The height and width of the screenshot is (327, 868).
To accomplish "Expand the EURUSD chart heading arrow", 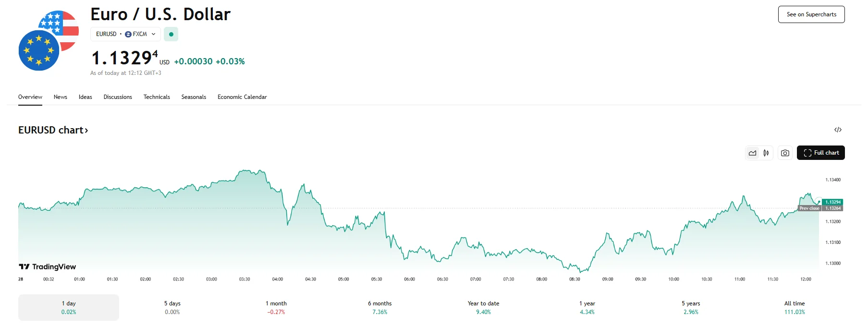I will click(x=86, y=130).
